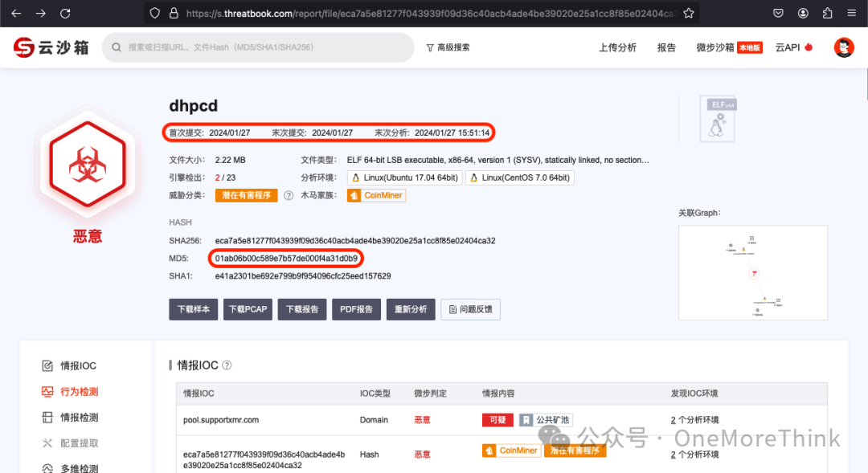This screenshot has height=473, width=868.
Task: Select 配置提取 in the sidebar
Action: [x=70, y=443]
